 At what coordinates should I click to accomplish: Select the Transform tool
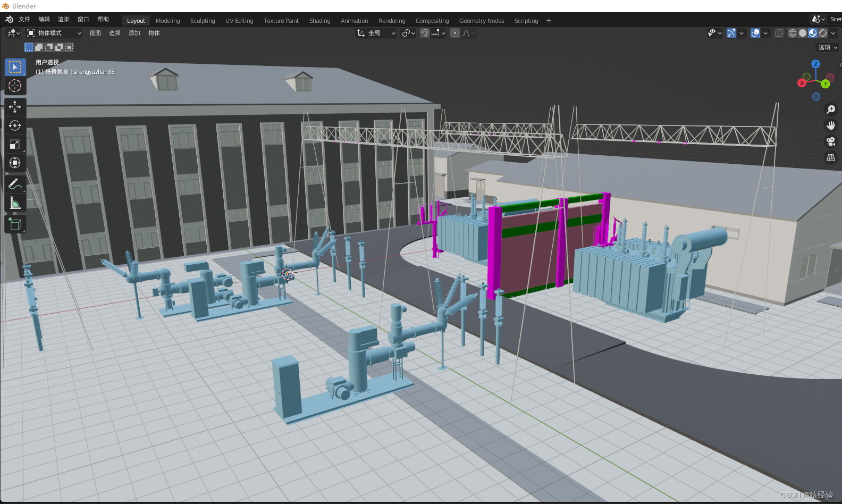pos(15,163)
